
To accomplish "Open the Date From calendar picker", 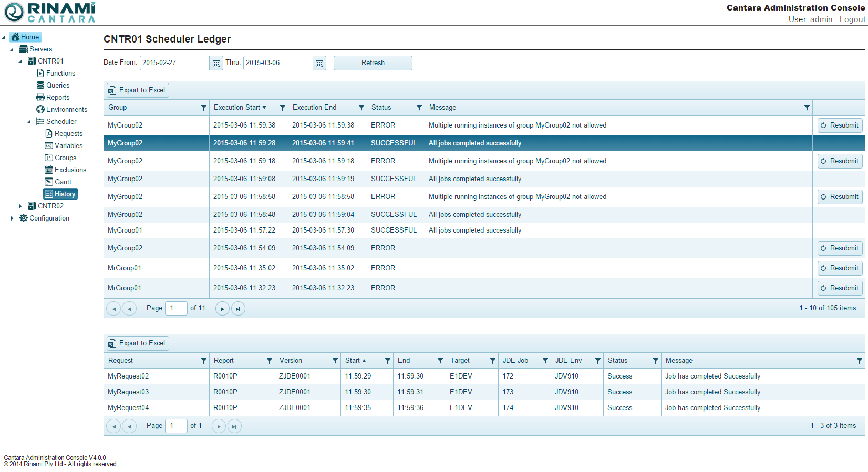I will click(x=216, y=63).
